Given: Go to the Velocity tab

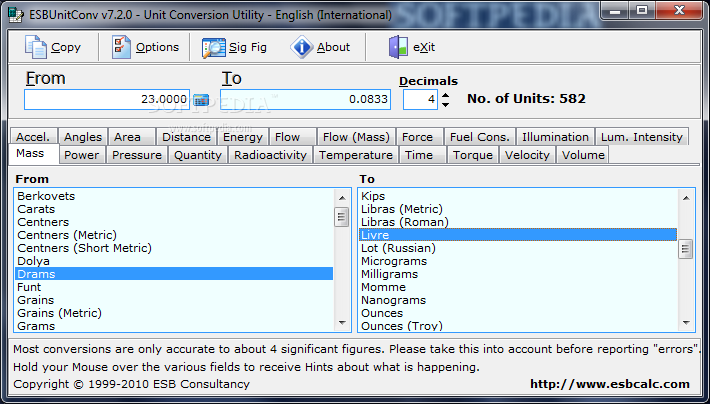Looking at the screenshot, I should pyautogui.click(x=527, y=155).
